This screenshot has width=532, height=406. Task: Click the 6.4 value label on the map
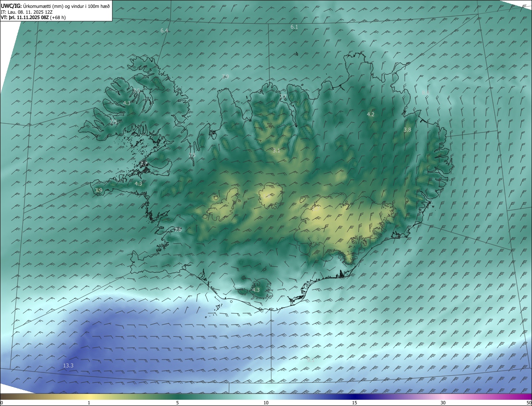coord(164,31)
